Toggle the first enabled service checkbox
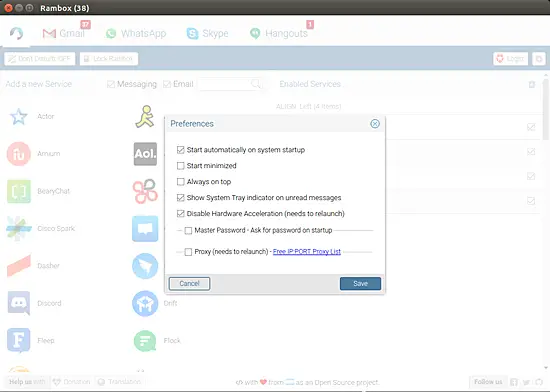This screenshot has width=550, height=392. 531,127
